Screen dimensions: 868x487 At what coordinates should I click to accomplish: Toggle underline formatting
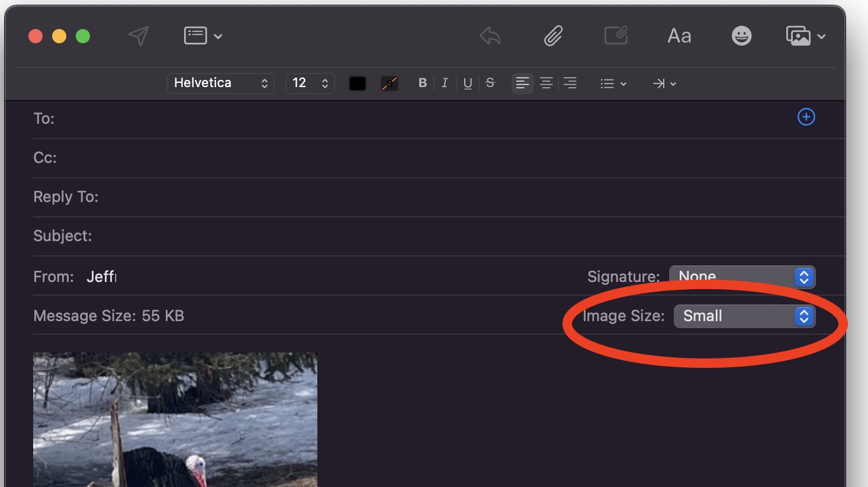tap(468, 83)
